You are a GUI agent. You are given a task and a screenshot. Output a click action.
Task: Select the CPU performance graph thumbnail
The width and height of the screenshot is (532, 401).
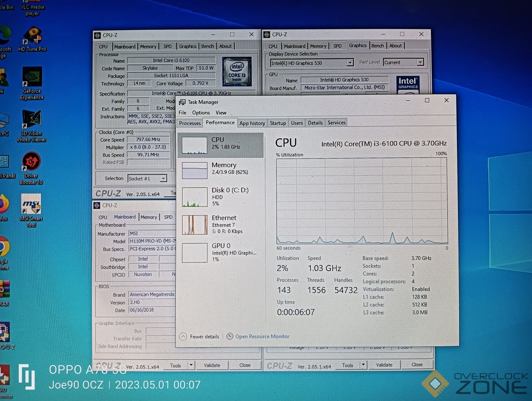195,145
